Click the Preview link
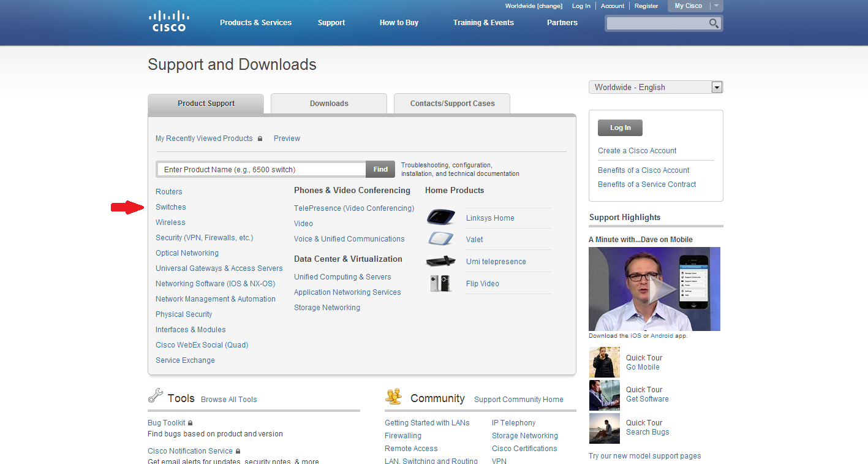The width and height of the screenshot is (868, 464). point(287,139)
